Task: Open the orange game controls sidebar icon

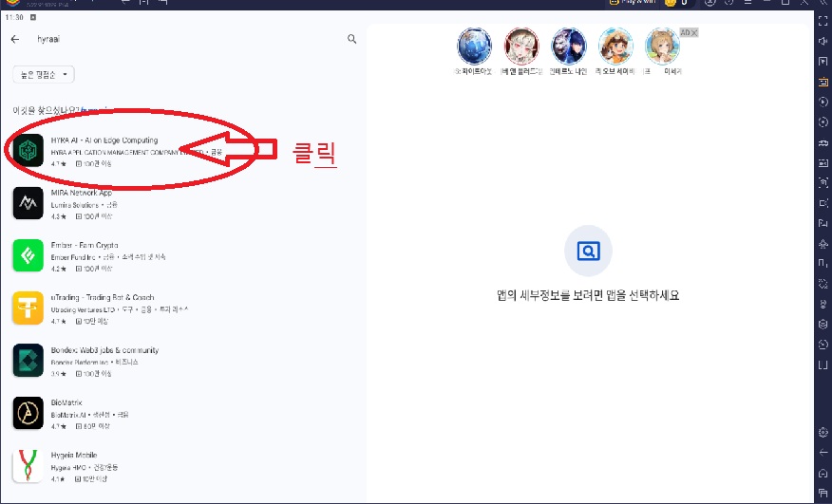Action: tap(823, 82)
